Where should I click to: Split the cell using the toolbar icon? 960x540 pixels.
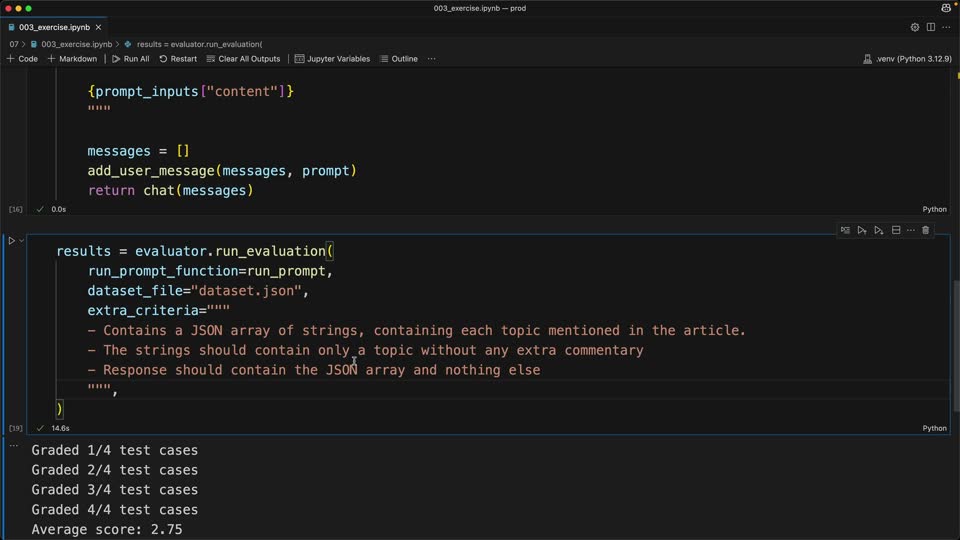click(x=896, y=230)
